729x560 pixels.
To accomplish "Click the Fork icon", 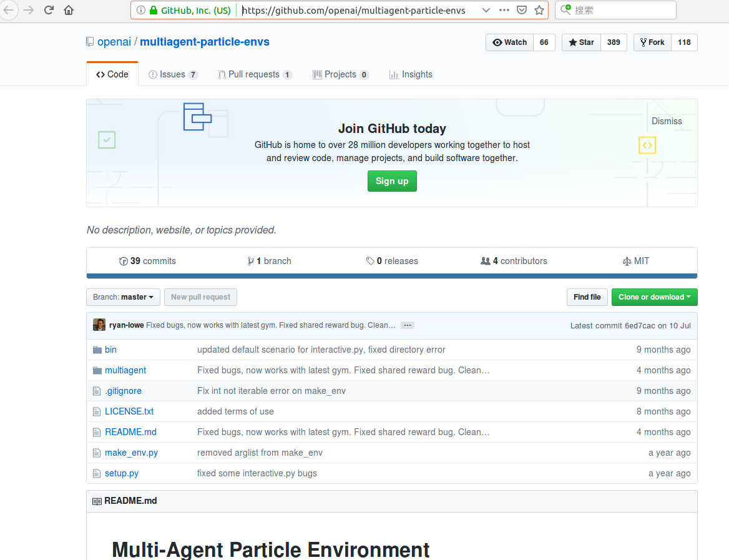I will 643,42.
